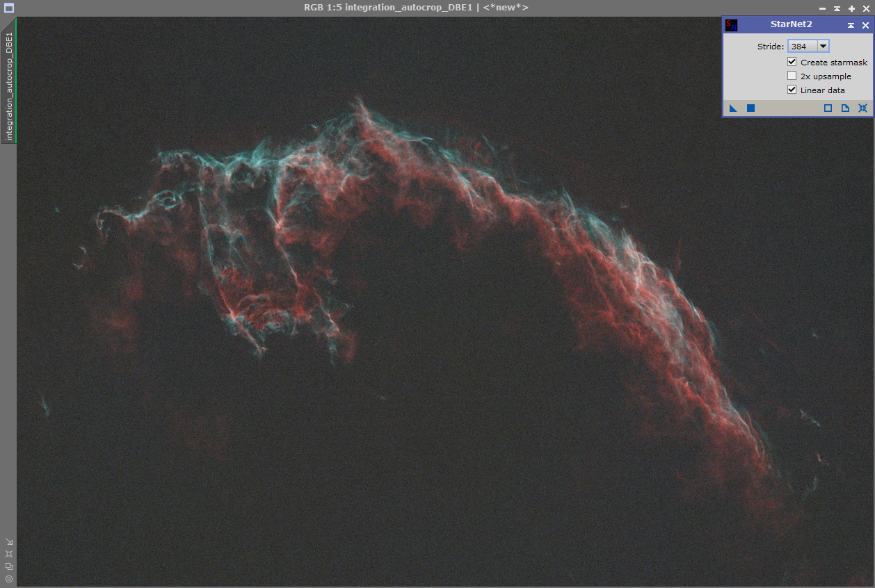Toggle the Linear data checkbox
The width and height of the screenshot is (875, 588).
coord(792,90)
